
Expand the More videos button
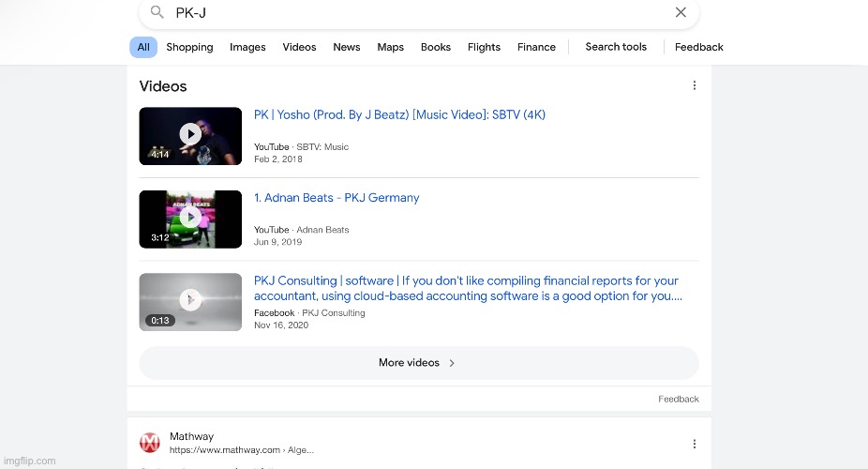[x=418, y=363]
